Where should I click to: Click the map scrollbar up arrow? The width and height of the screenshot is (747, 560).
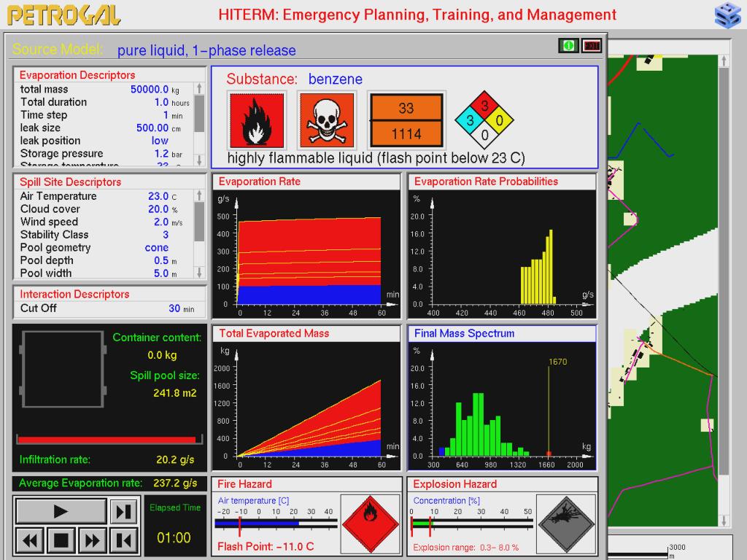(x=724, y=61)
